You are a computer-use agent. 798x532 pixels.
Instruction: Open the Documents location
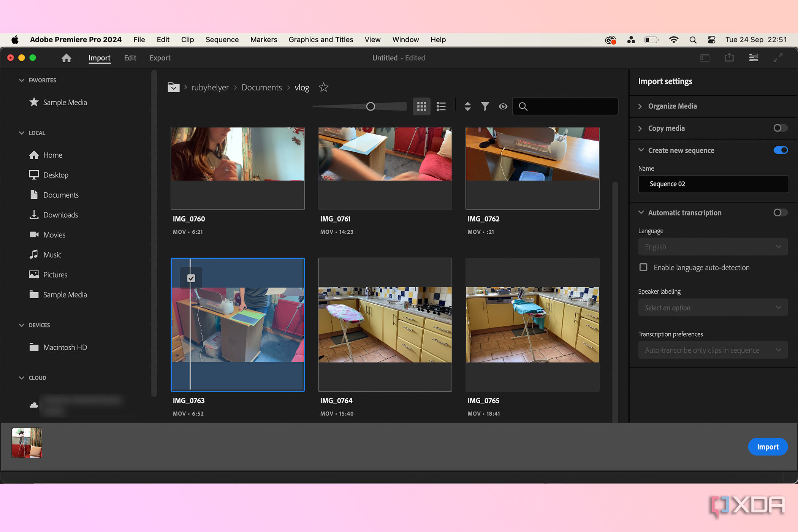[x=54, y=195]
